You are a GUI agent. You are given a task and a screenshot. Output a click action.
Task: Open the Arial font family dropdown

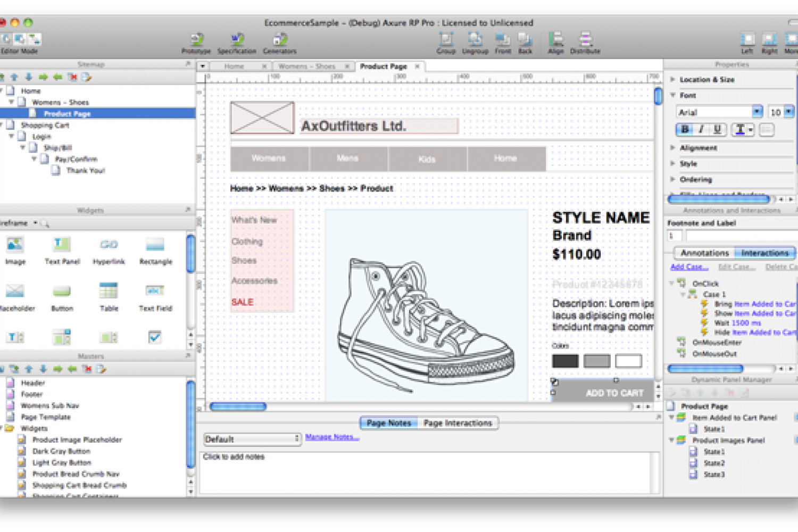[x=757, y=112]
